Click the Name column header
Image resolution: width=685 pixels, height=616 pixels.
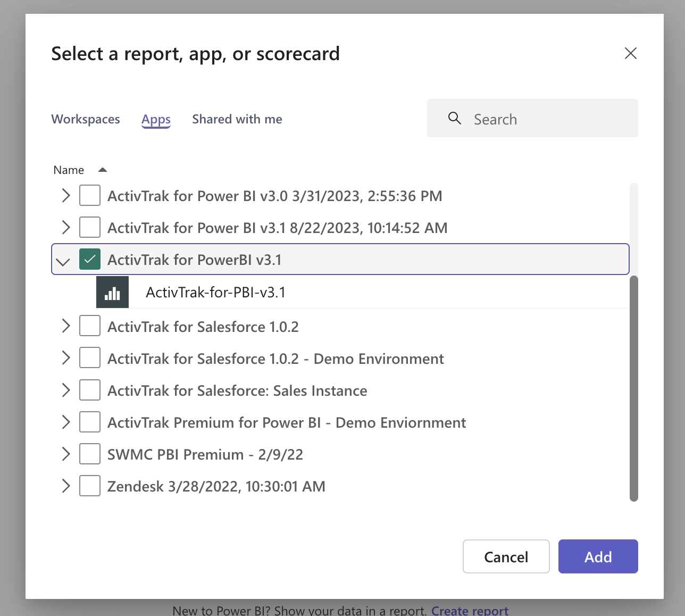tap(69, 170)
